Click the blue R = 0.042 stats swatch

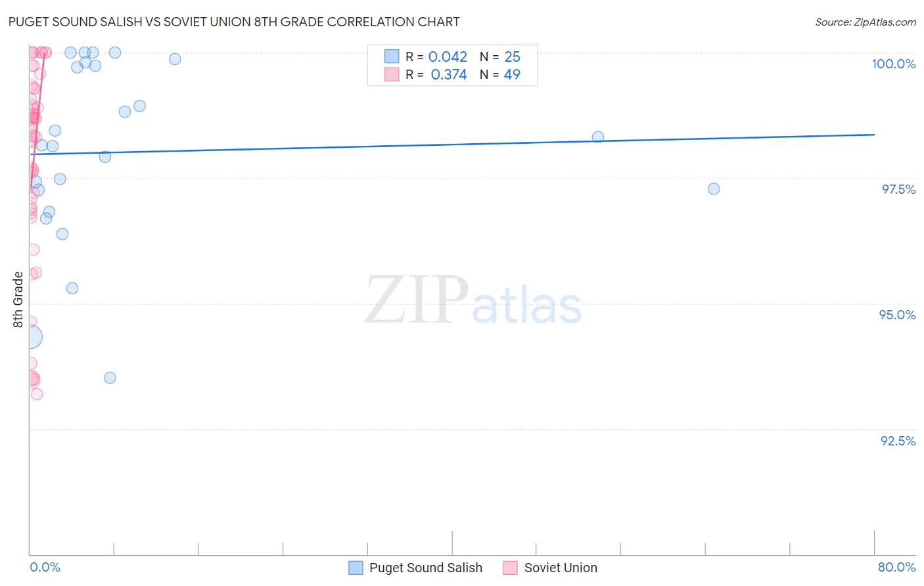click(x=392, y=56)
